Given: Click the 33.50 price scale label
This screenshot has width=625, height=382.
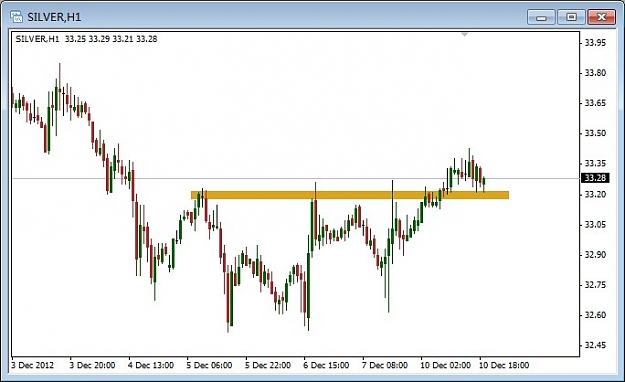Looking at the screenshot, I should point(595,133).
